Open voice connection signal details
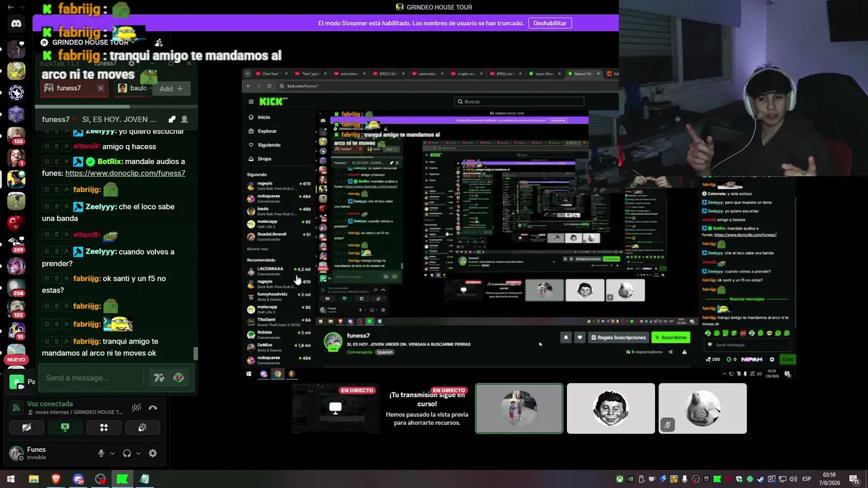Viewport: 868px width, 488px height. [x=16, y=407]
